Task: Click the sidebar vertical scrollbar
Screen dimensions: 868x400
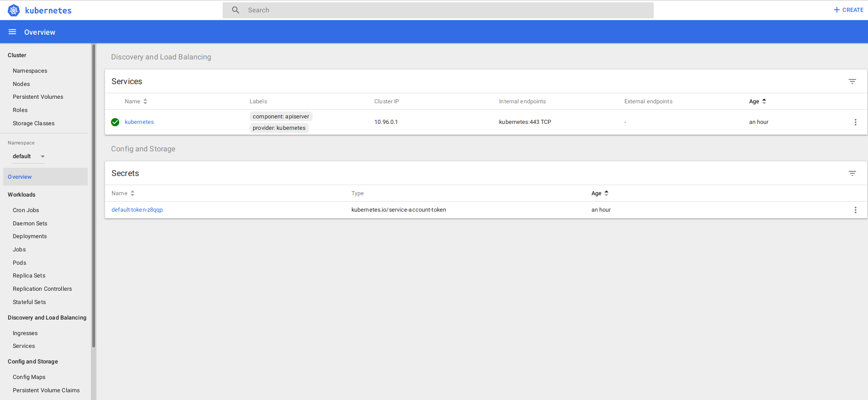Action: pos(94,197)
